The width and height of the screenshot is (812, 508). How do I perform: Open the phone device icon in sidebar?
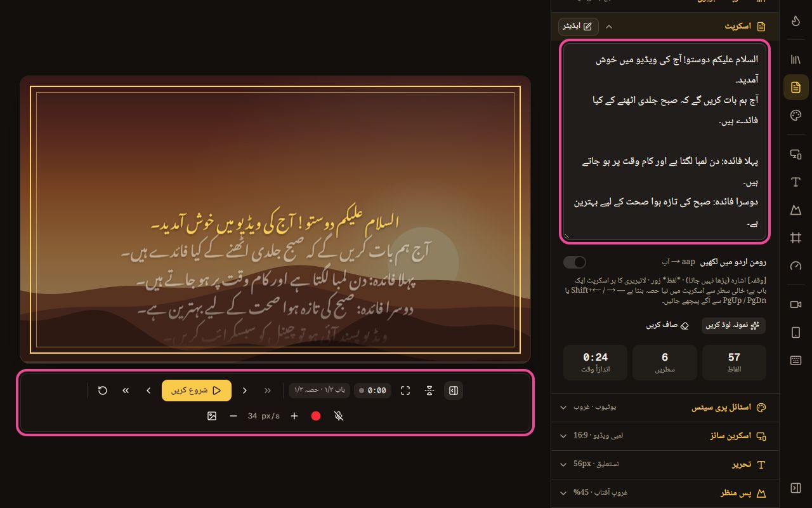[796, 332]
